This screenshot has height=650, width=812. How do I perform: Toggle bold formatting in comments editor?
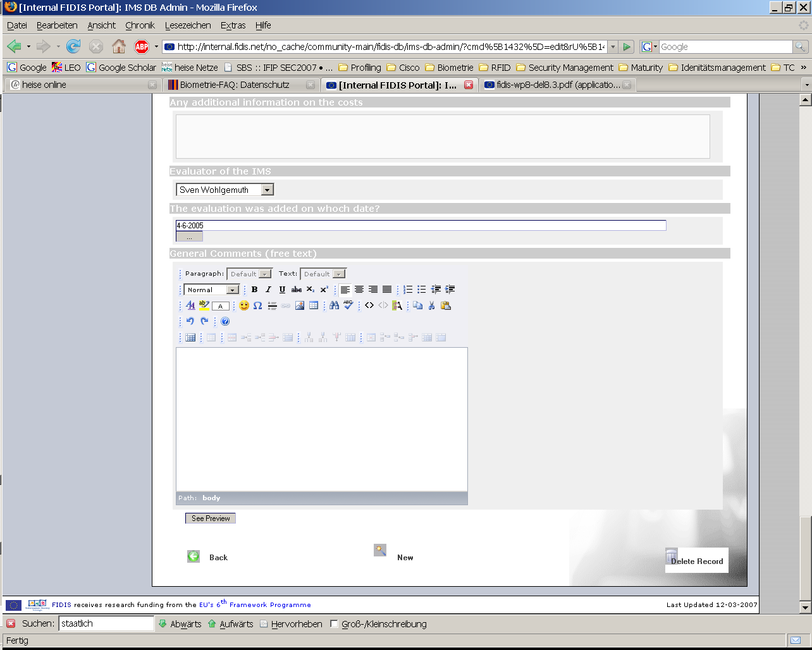254,290
